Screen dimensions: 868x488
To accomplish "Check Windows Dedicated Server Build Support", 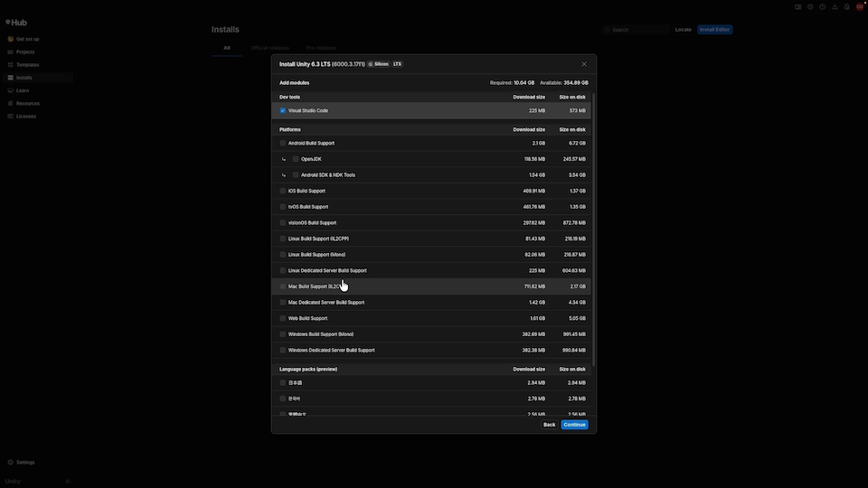I will pyautogui.click(x=283, y=351).
